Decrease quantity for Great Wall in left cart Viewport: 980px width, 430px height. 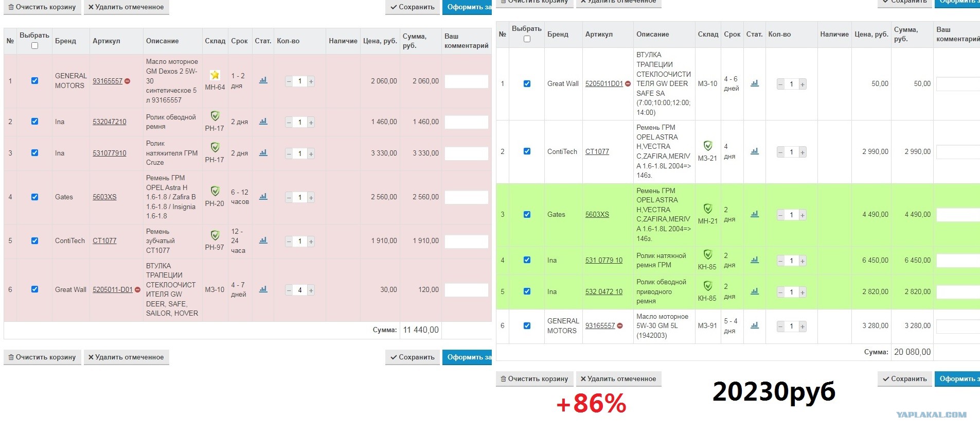tap(289, 290)
